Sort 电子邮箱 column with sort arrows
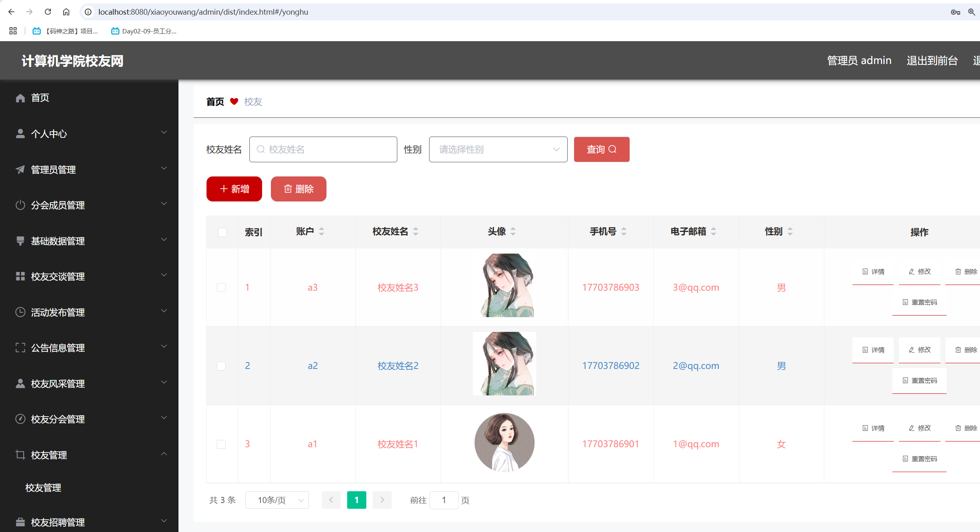 pos(714,232)
